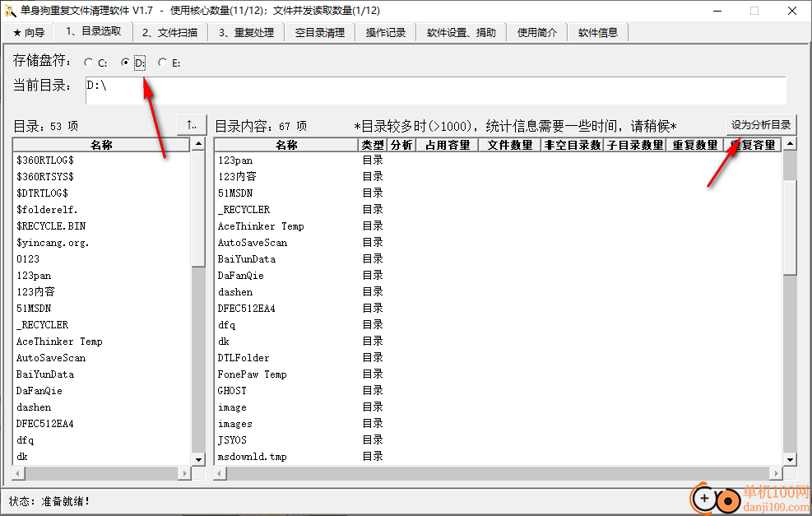Click the 子目录数量 column header
This screenshot has width=812, height=516.
pos(635,145)
